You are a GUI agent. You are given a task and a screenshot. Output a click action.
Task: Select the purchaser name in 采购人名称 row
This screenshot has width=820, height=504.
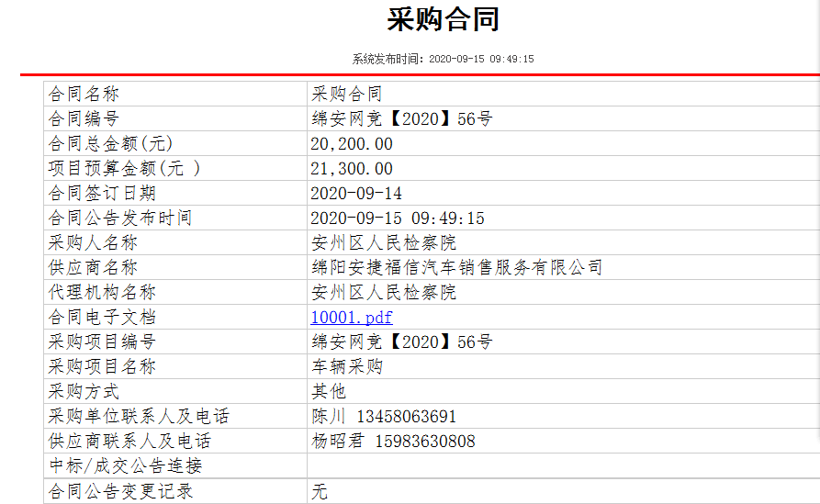pos(384,243)
